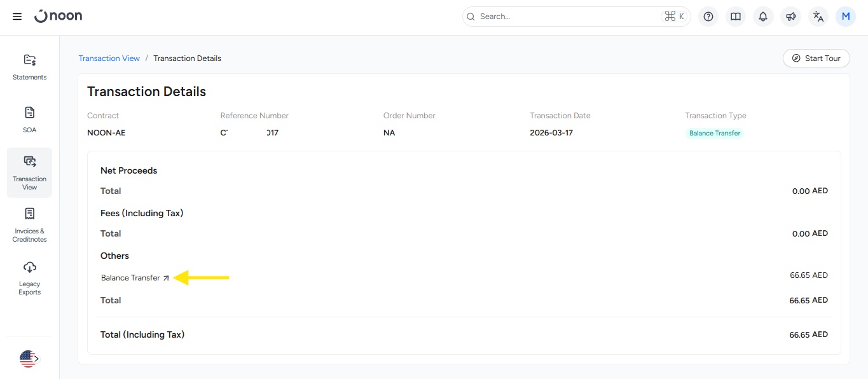Click the Start Tour button

pyautogui.click(x=816, y=59)
